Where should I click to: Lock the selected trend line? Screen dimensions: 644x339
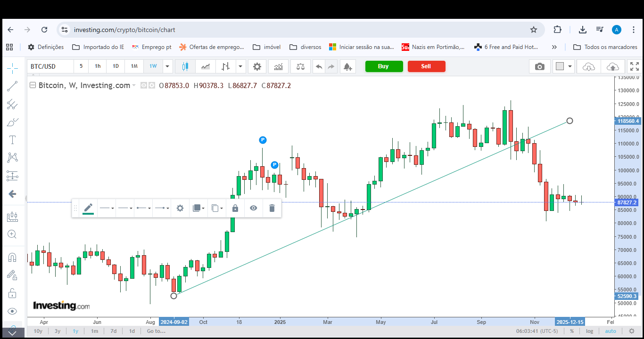pyautogui.click(x=235, y=208)
